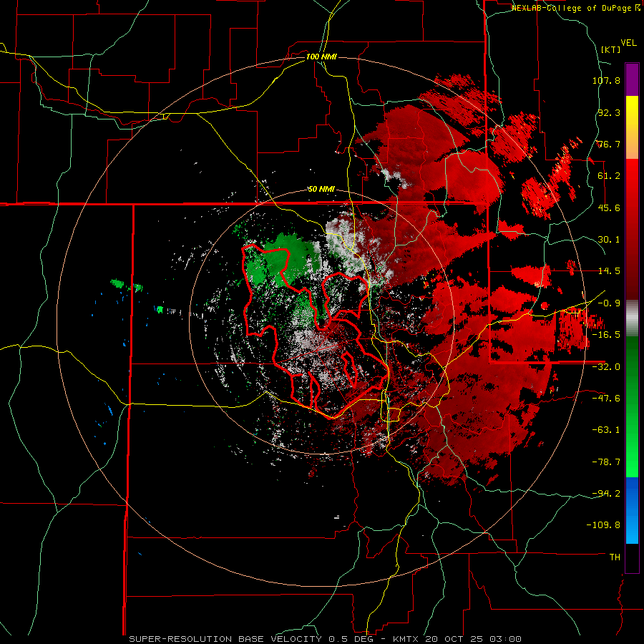Select the -109.8 velocity legend value
Screen dimensions: 644x644
(604, 525)
